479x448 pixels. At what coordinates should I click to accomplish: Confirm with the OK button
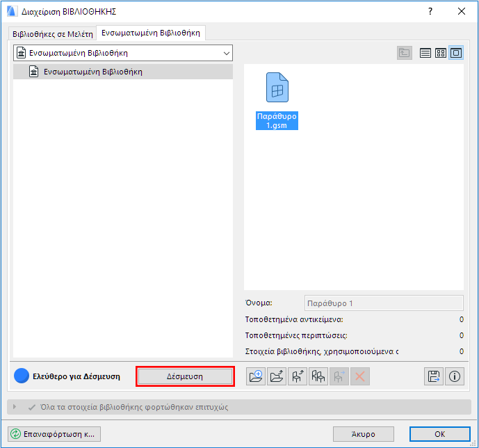[x=439, y=434]
